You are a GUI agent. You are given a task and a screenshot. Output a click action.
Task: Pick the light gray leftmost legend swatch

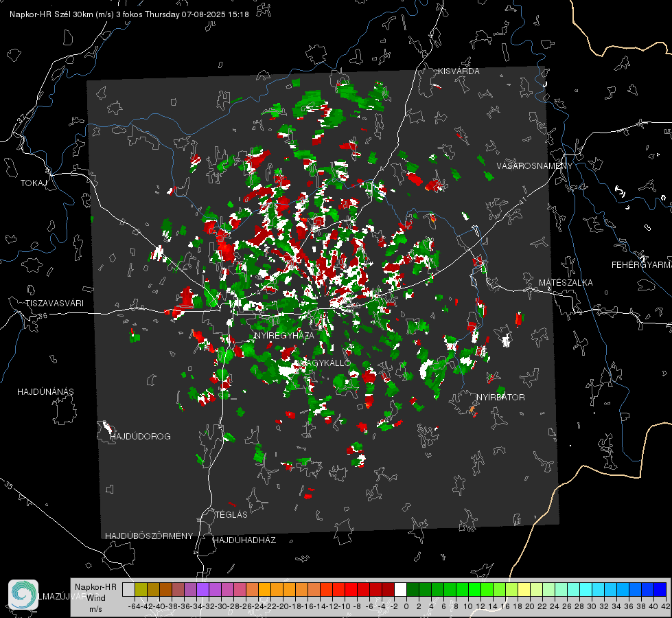(x=128, y=589)
